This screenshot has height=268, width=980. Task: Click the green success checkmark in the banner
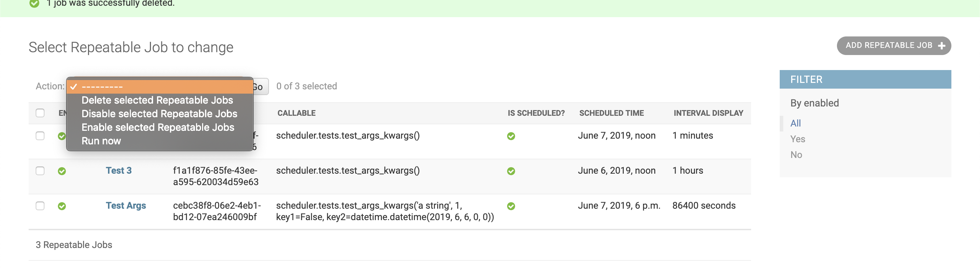point(34,4)
